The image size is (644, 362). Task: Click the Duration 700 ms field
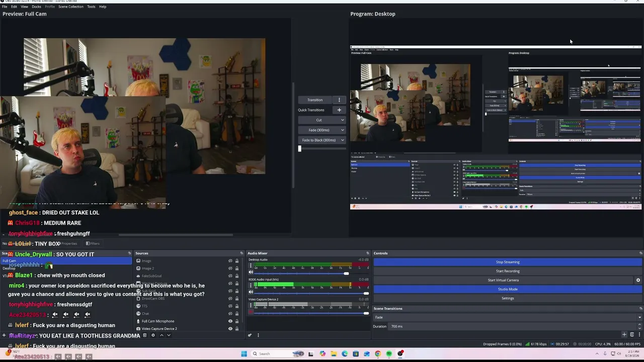tap(513, 326)
